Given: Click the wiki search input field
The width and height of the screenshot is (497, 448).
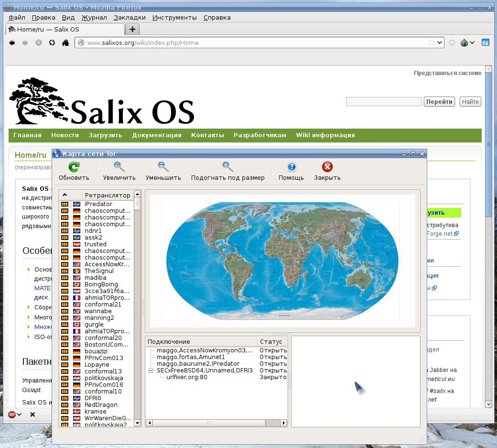Looking at the screenshot, I should tap(383, 101).
